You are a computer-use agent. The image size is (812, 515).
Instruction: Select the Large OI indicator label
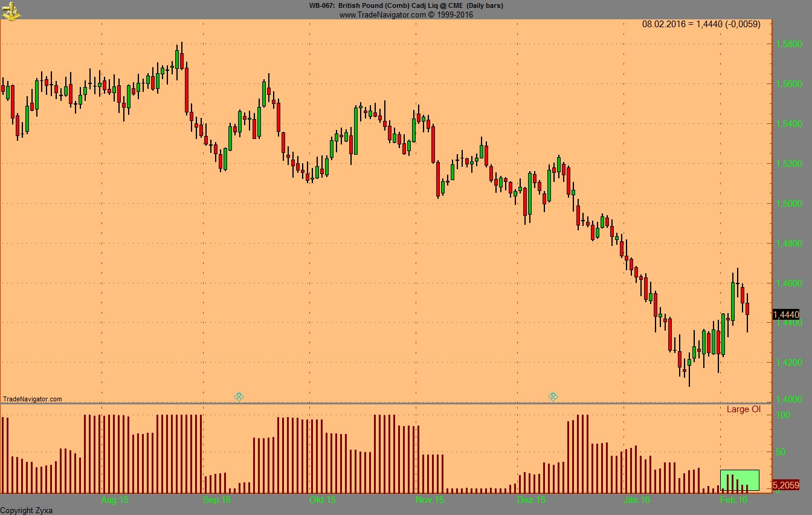pyautogui.click(x=744, y=409)
